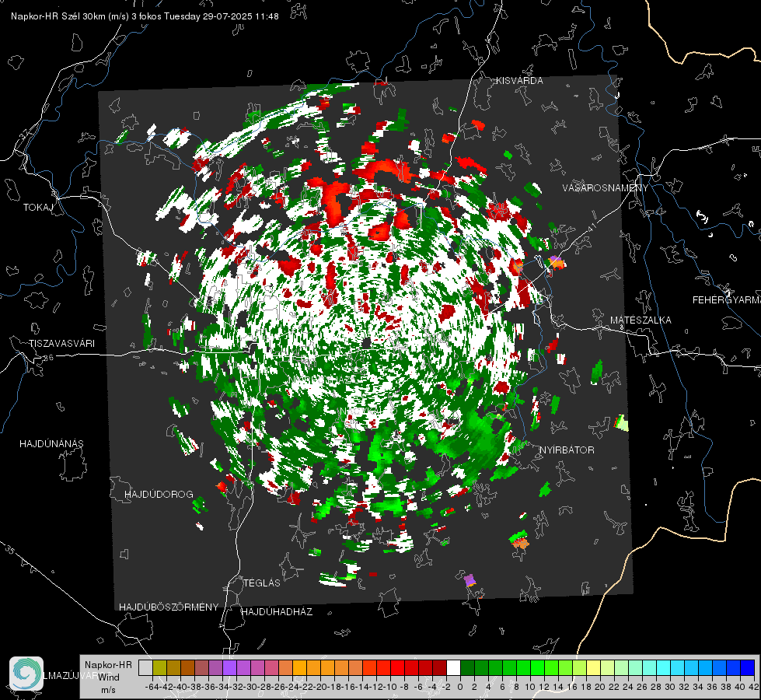This screenshot has height=700, width=761.
Task: Click road number 41 near Vásárosnamény
Action: pyautogui.click(x=591, y=227)
